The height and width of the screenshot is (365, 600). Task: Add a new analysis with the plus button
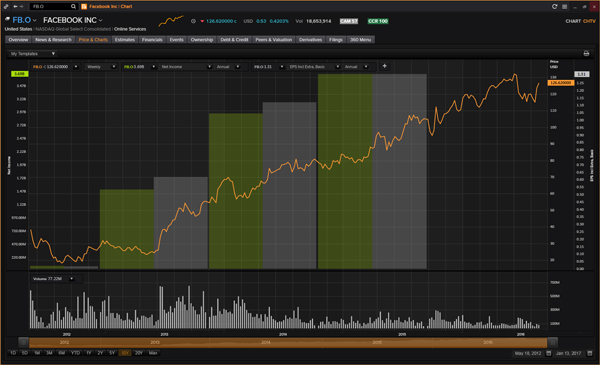(x=384, y=66)
